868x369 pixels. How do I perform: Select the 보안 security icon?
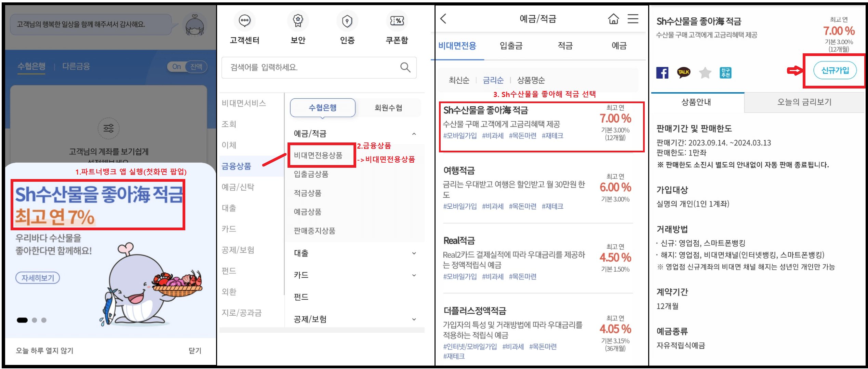point(297,21)
